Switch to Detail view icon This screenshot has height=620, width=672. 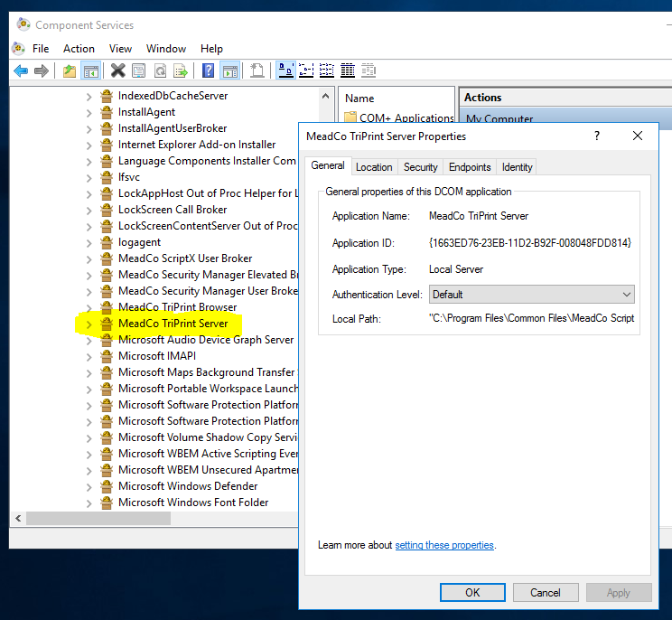click(x=348, y=70)
